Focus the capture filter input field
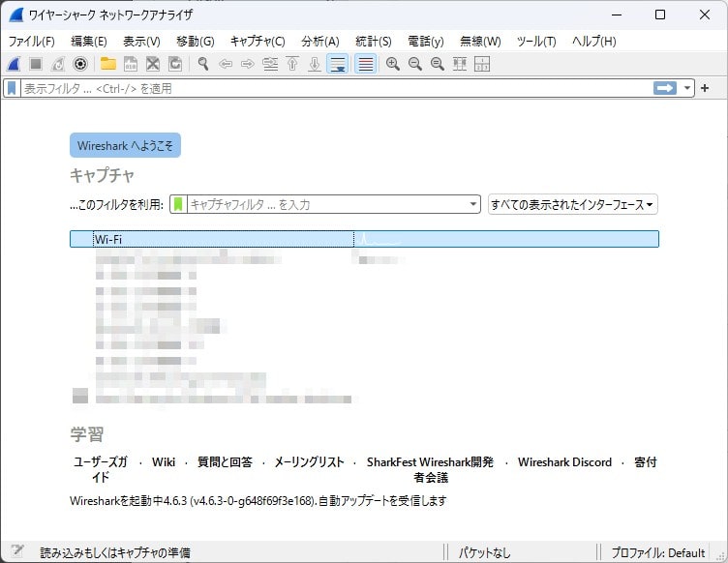The image size is (728, 563). (x=326, y=204)
